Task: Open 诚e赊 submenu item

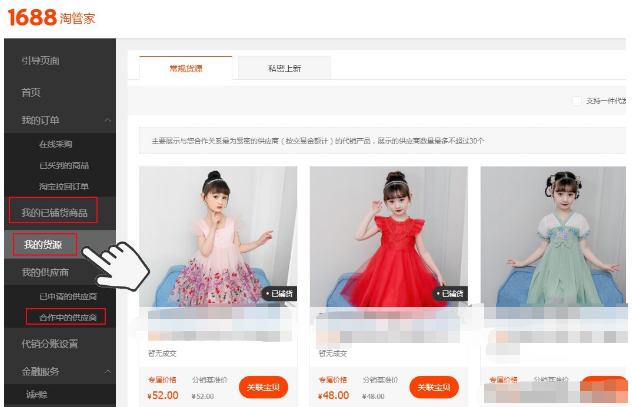Action: point(37,395)
